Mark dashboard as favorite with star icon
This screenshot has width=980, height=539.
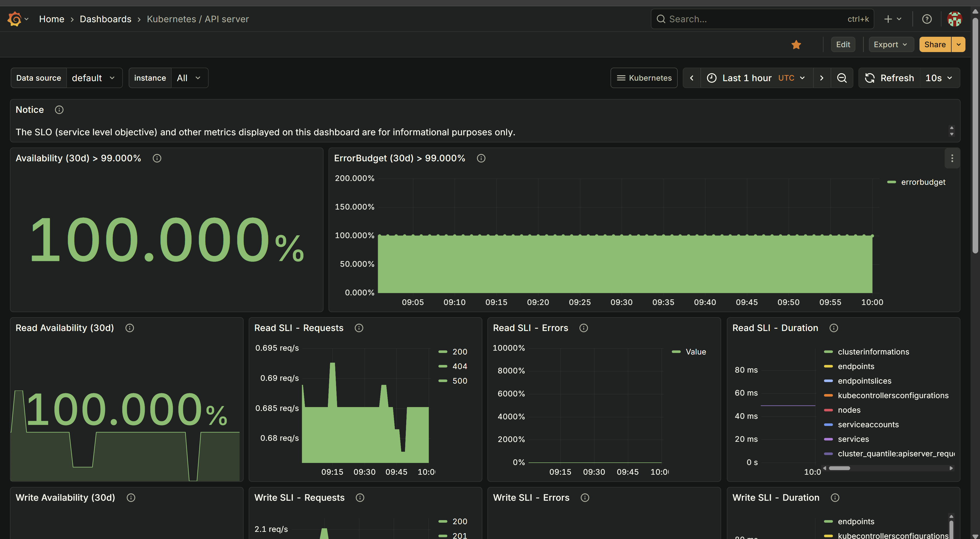click(x=796, y=45)
